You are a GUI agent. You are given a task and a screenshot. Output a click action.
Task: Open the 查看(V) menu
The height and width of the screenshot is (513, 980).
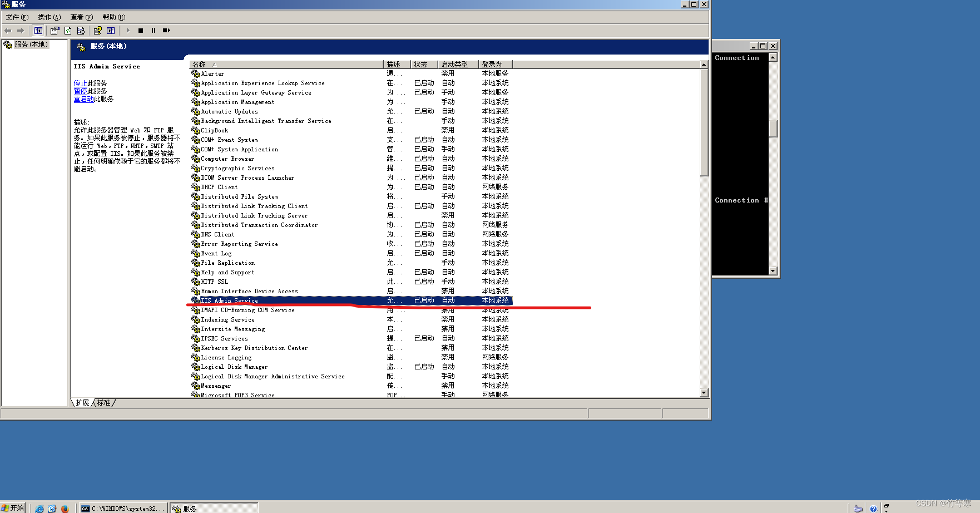click(81, 17)
